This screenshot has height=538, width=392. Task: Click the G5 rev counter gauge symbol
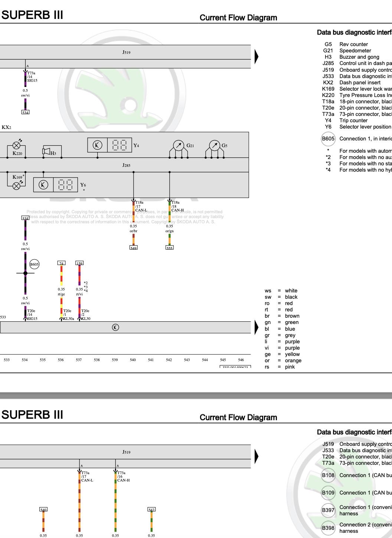[215, 146]
